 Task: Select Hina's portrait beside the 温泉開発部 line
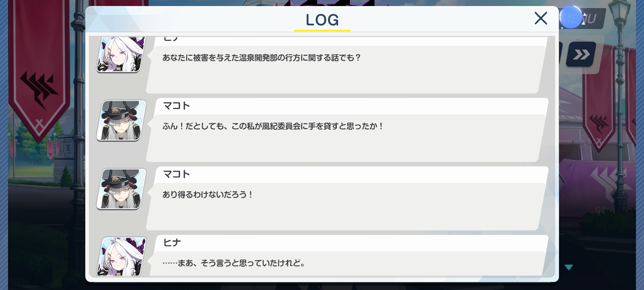121,54
